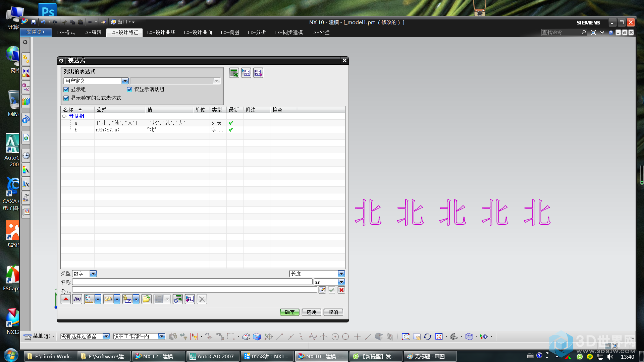
Task: Switch to the LX-格式 tab
Action: (65, 33)
